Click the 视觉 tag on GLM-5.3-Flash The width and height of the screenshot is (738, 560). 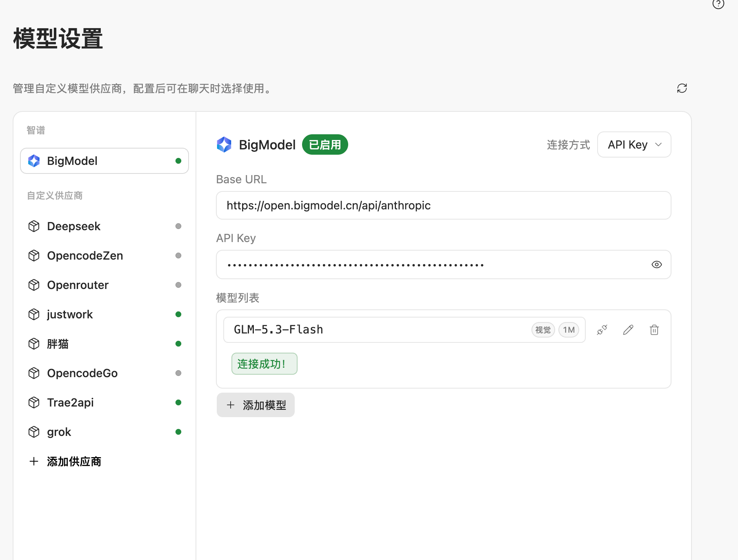point(543,330)
